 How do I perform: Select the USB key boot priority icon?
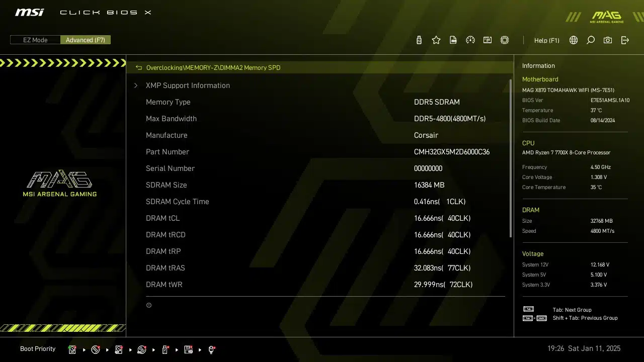[x=165, y=349]
